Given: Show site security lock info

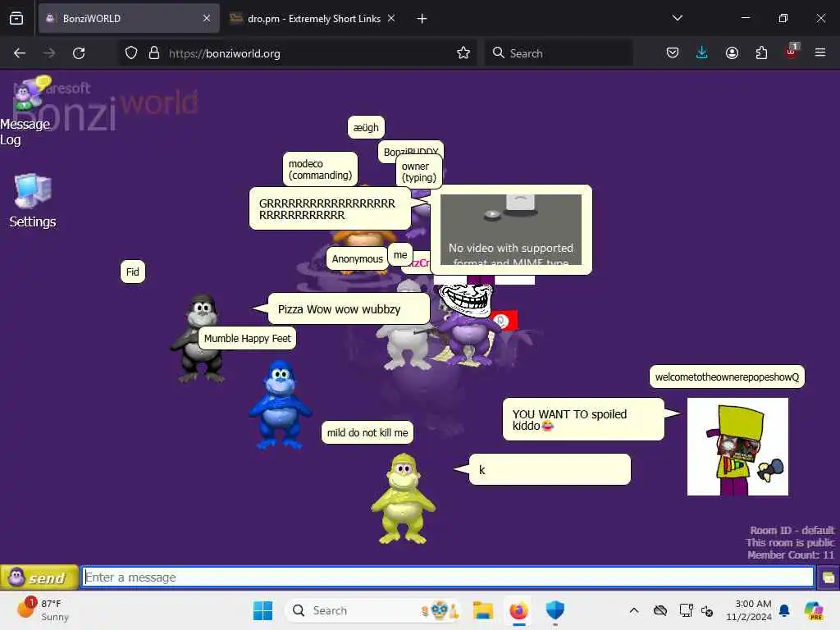Looking at the screenshot, I should pyautogui.click(x=154, y=53).
